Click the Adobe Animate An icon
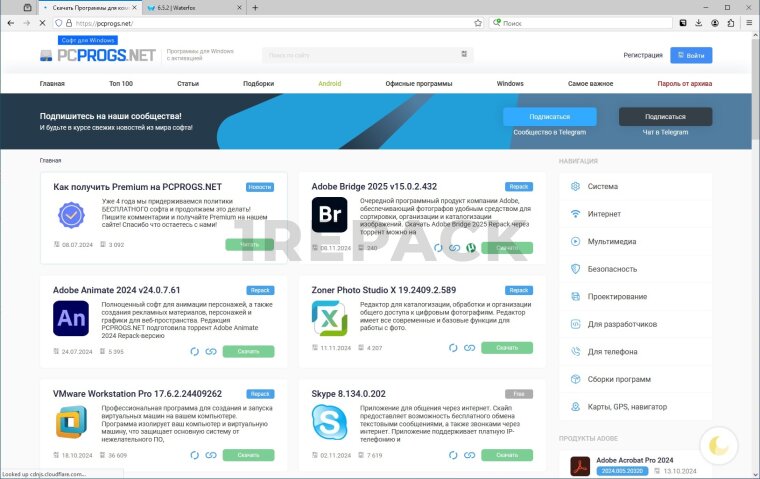760x479 pixels. (72, 319)
